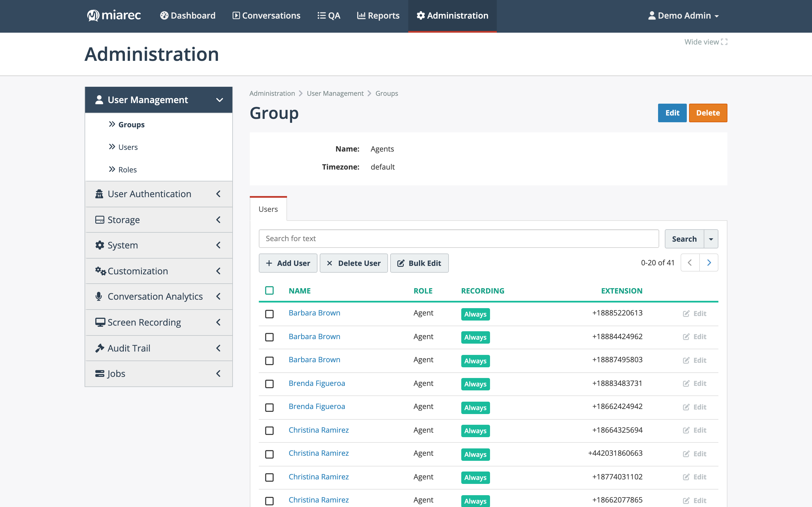Click the miarec logo icon
This screenshot has width=812, height=507.
pos(93,15)
